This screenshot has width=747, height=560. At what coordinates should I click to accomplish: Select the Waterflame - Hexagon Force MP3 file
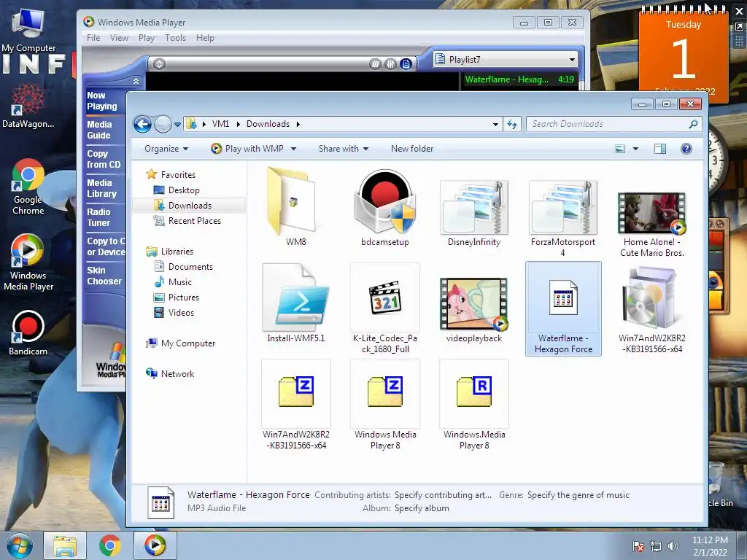[x=563, y=308]
